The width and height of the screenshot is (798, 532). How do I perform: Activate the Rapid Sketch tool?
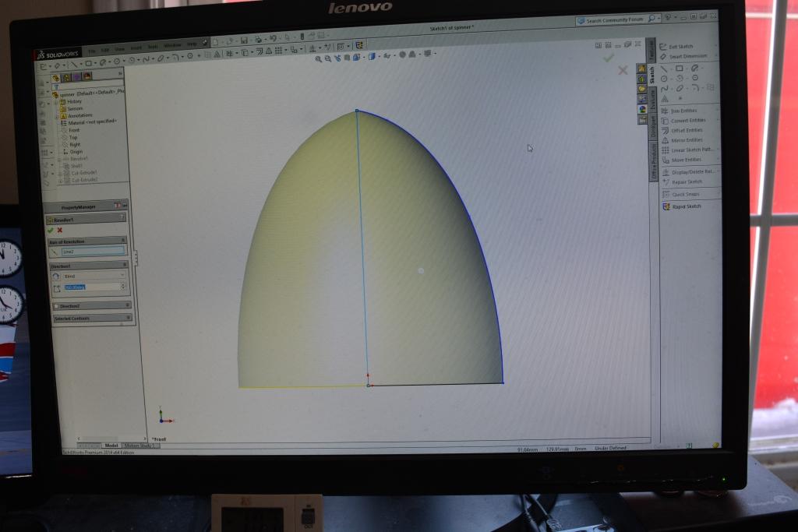coord(666,206)
